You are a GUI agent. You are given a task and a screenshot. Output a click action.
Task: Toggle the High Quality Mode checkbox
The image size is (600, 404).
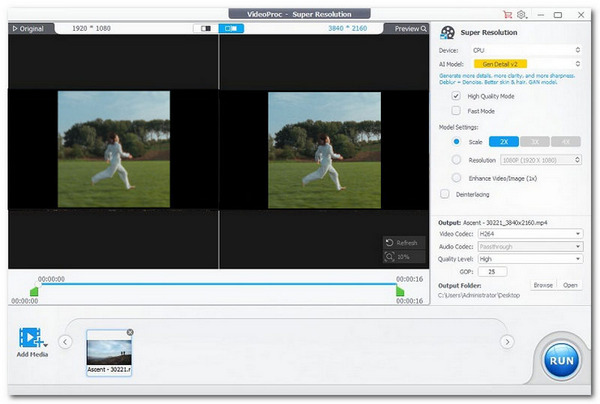456,96
